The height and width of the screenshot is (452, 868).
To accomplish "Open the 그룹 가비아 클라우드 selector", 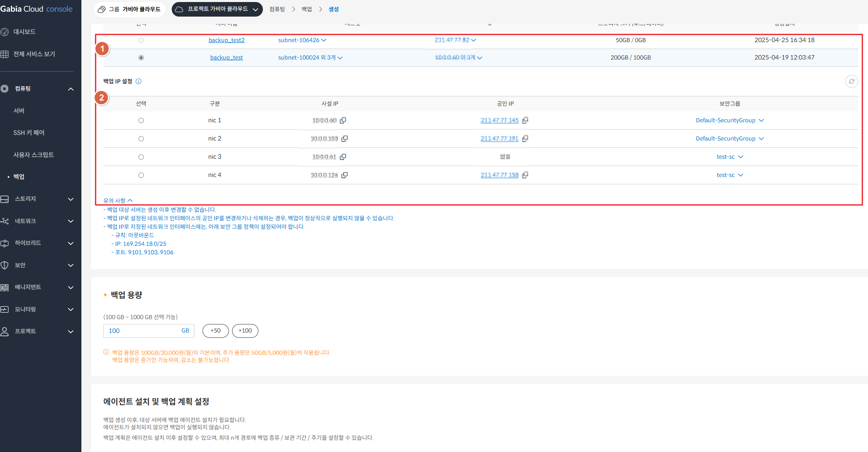I will click(130, 9).
